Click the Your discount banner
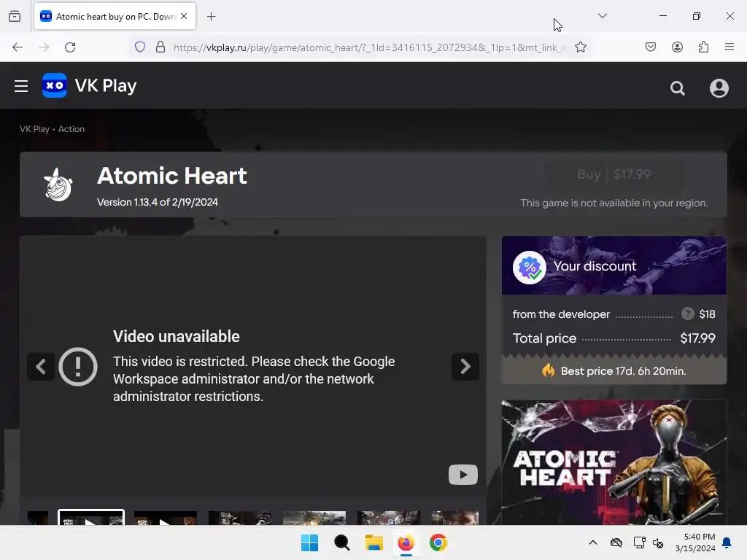The width and height of the screenshot is (747, 560). click(614, 265)
